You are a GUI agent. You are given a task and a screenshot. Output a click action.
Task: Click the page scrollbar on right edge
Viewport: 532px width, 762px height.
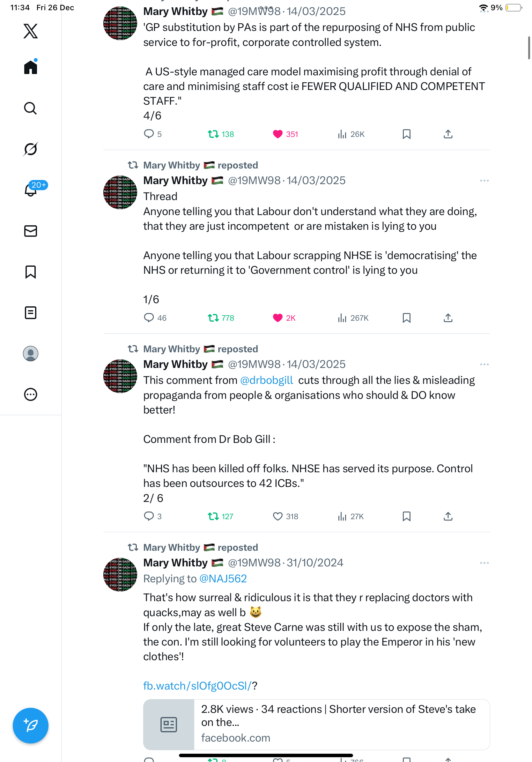529,48
